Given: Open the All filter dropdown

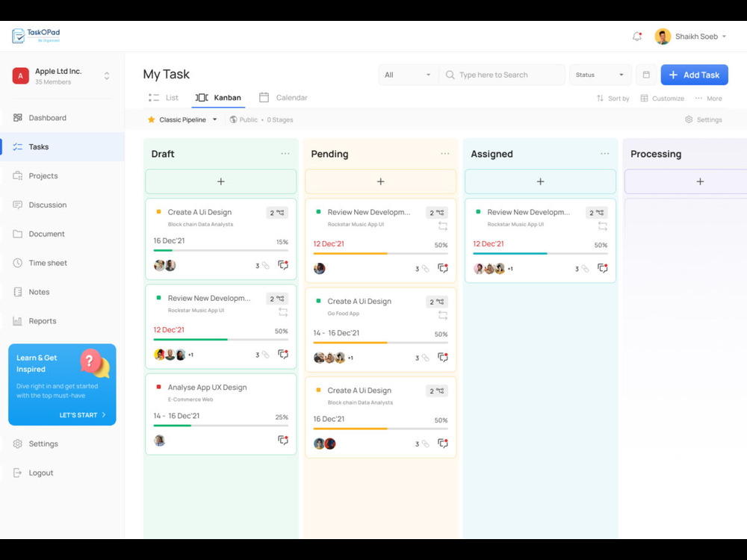Looking at the screenshot, I should click(x=408, y=75).
